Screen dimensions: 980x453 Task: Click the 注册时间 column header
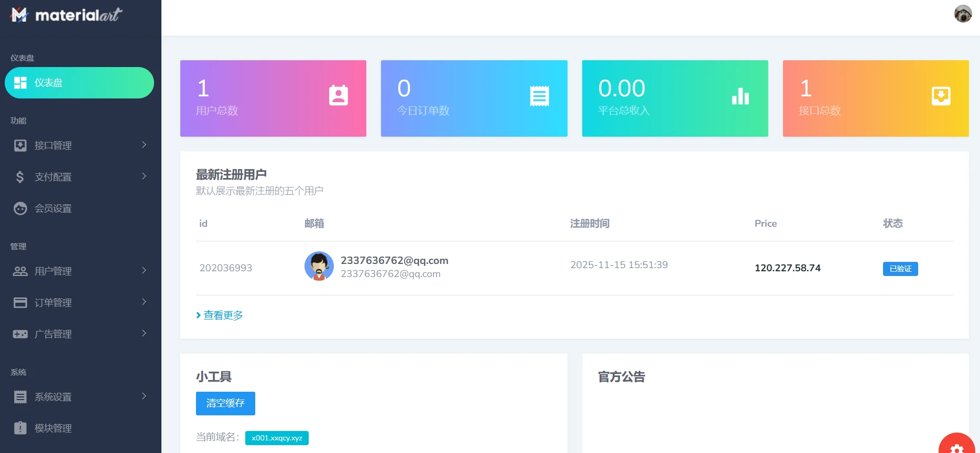click(x=590, y=224)
